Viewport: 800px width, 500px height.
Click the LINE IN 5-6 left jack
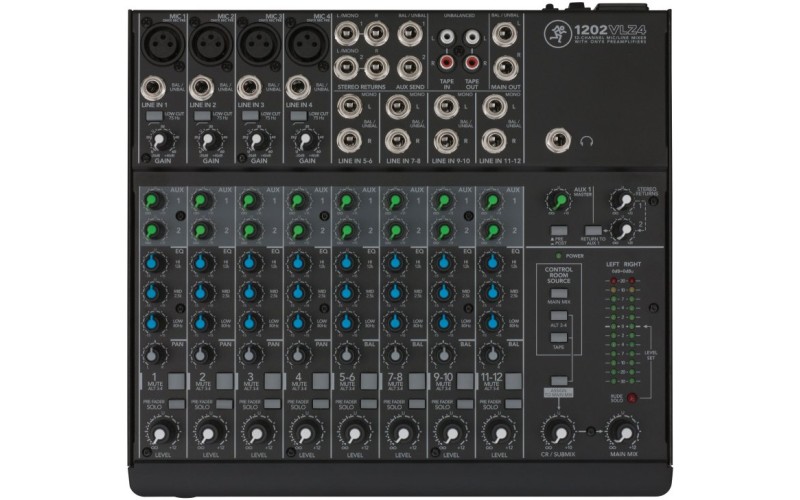click(349, 108)
